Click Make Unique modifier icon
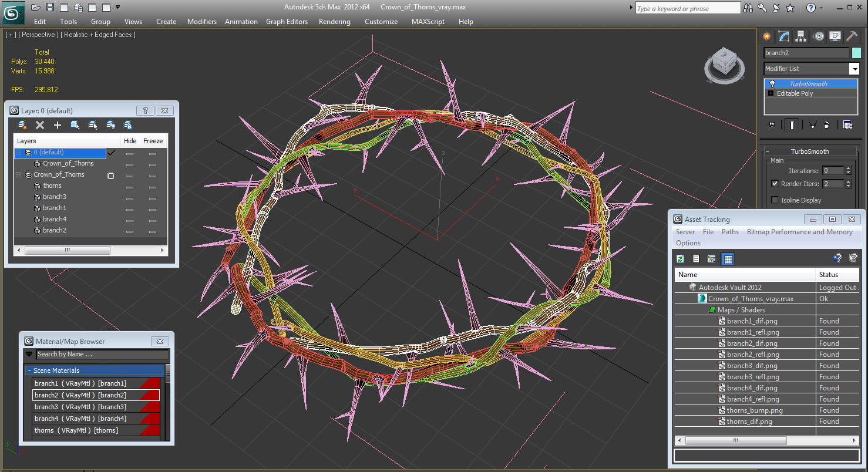 click(x=812, y=124)
